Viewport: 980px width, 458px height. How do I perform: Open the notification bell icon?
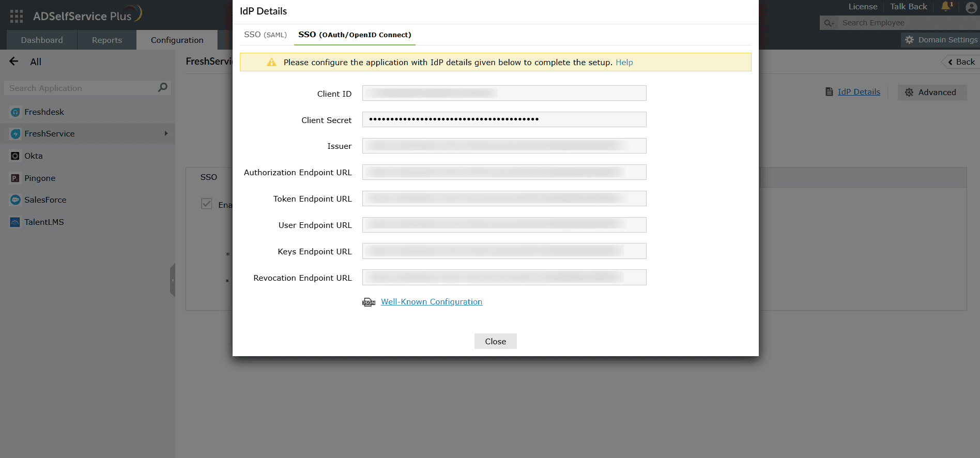(x=946, y=7)
